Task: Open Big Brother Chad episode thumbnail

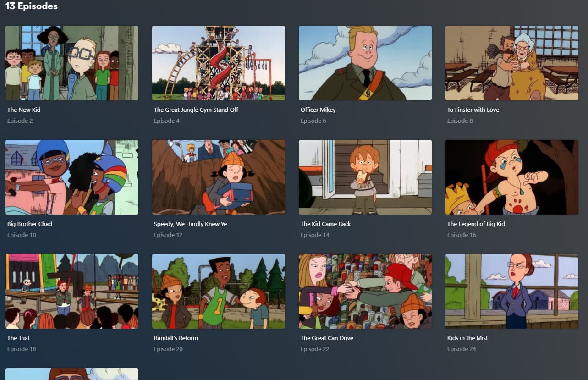Action: click(x=72, y=177)
